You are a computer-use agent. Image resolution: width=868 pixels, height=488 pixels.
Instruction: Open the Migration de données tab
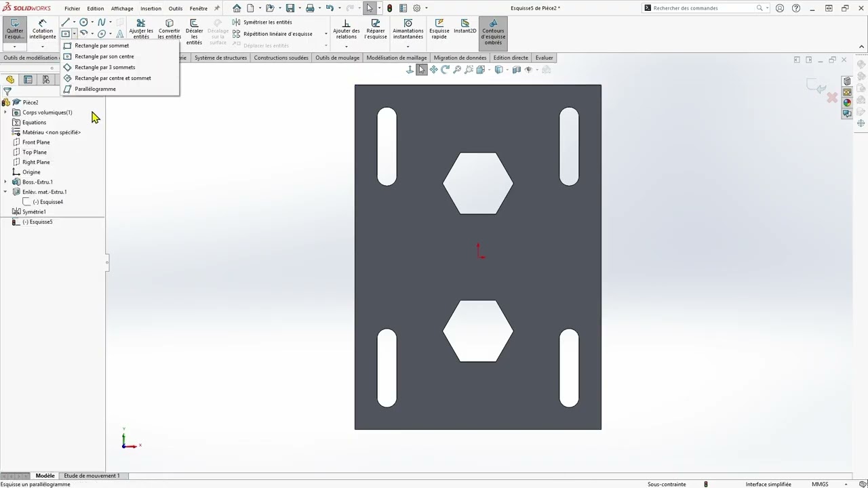click(x=460, y=58)
